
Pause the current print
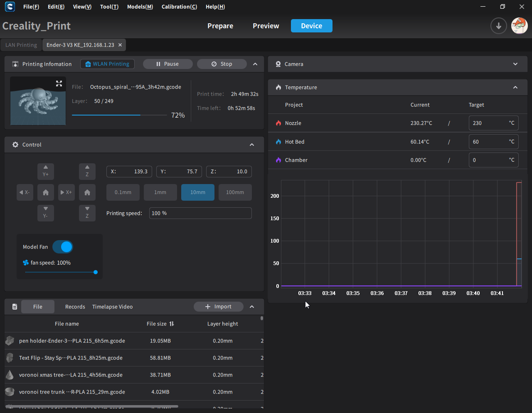point(168,64)
